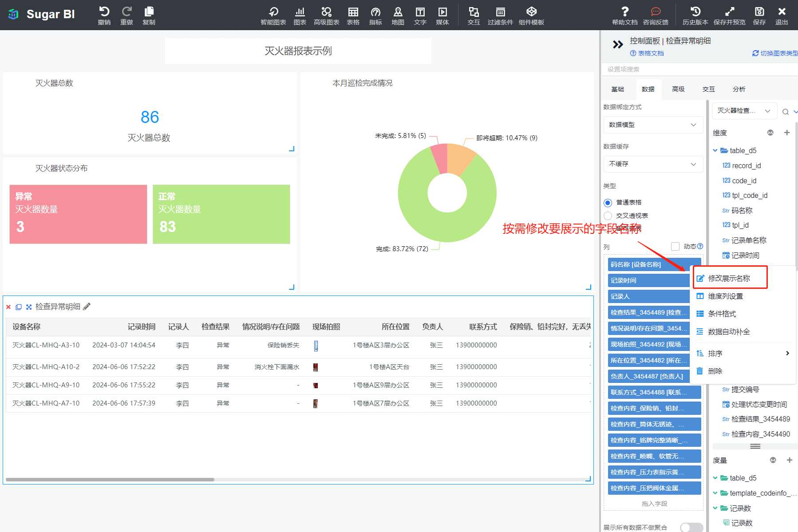
Task: Switch to the 交互 tab
Action: 709,89
